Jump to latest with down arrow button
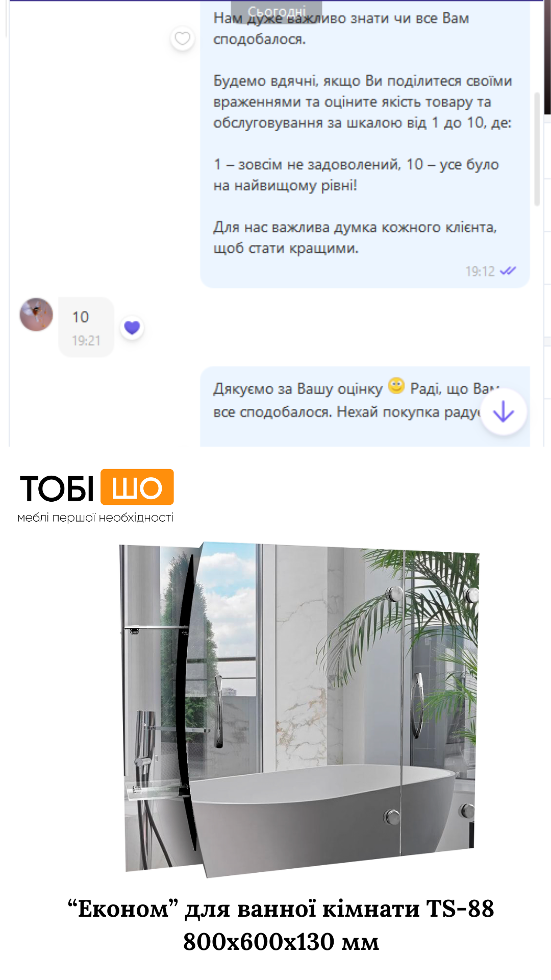This screenshot has height=980, width=551. point(504,412)
